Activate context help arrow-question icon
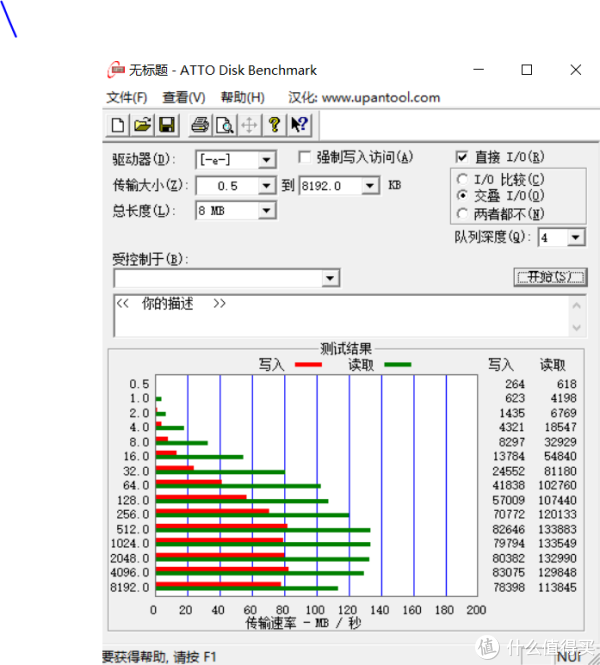 coord(299,125)
